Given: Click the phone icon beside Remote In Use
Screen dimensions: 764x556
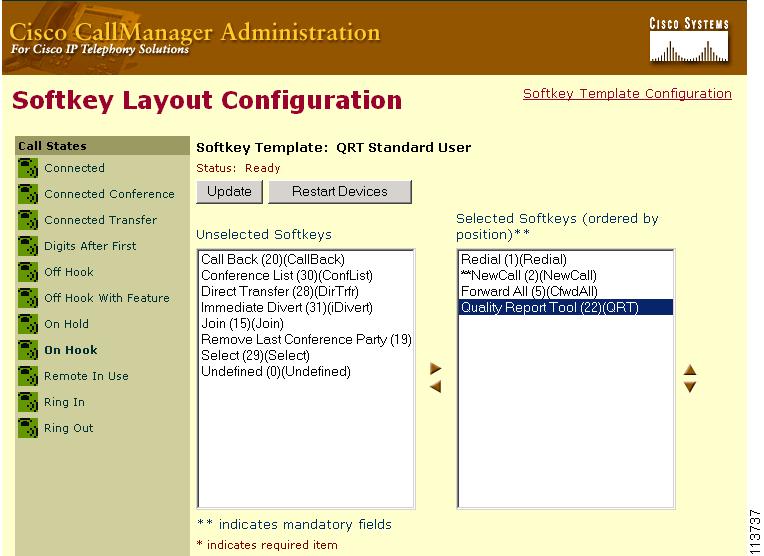Looking at the screenshot, I should pos(28,376).
